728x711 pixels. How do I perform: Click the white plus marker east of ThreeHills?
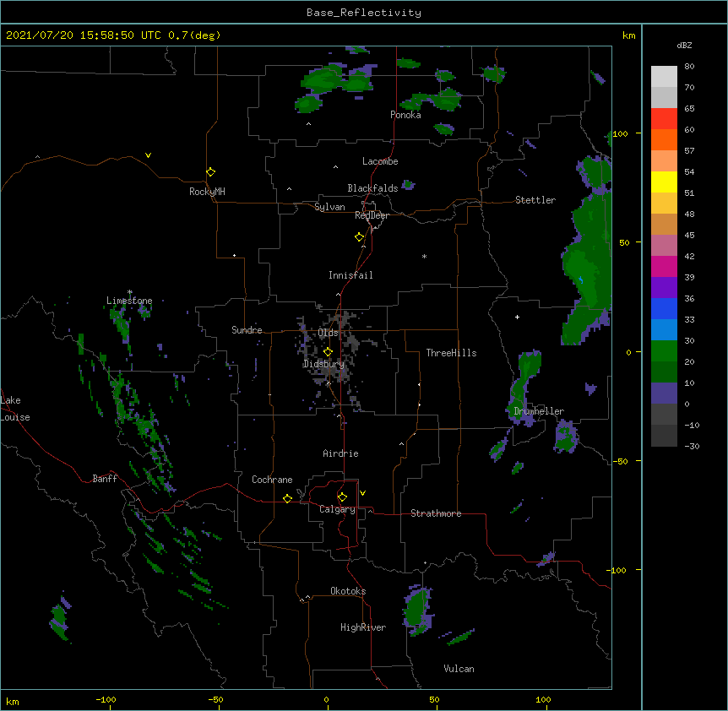(517, 317)
